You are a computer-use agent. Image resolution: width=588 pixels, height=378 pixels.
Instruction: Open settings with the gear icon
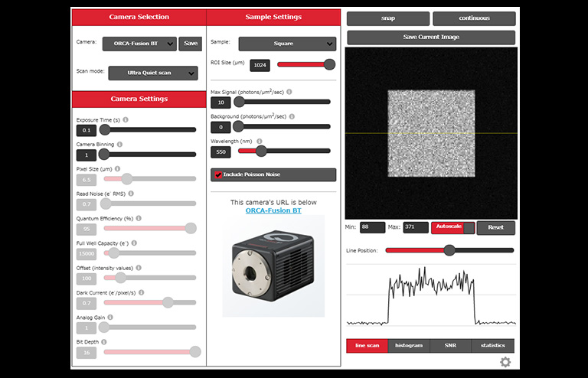pos(505,362)
